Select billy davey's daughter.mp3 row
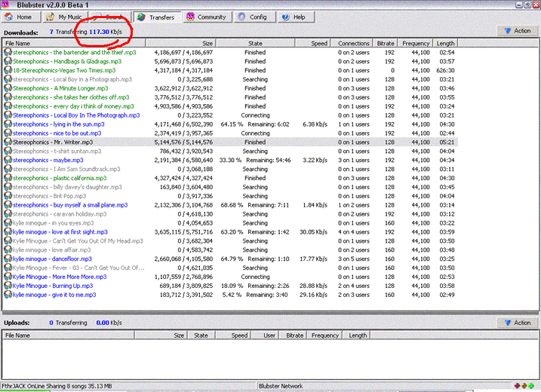The height and width of the screenshot is (392, 541). pos(230,187)
